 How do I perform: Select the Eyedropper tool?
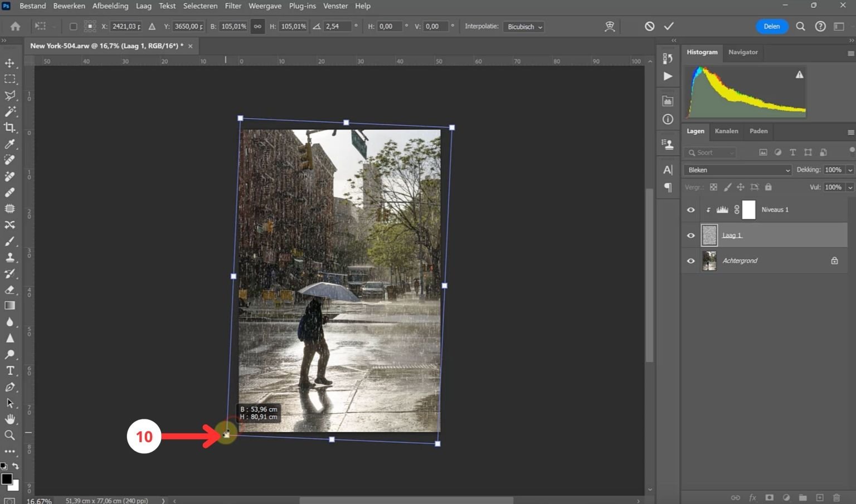(x=10, y=144)
